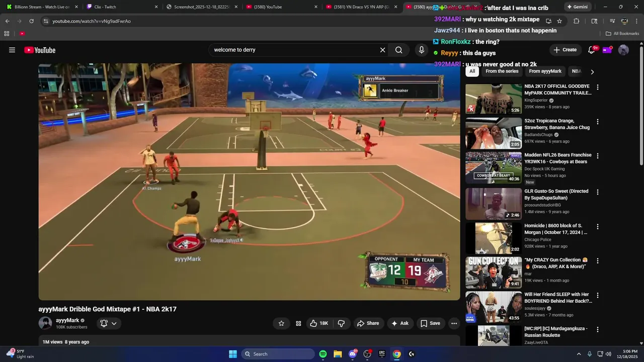Like the video with thumbs up
Image resolution: width=644 pixels, height=362 pixels.
pyautogui.click(x=319, y=323)
